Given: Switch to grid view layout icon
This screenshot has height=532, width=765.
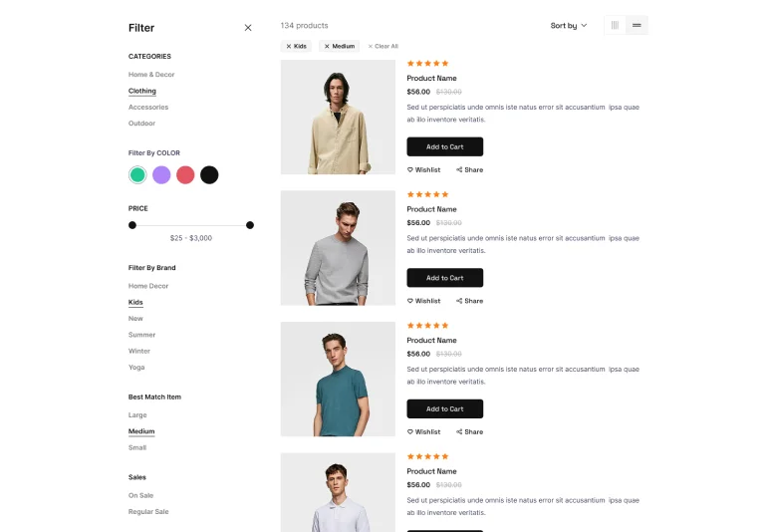Looking at the screenshot, I should click(615, 25).
